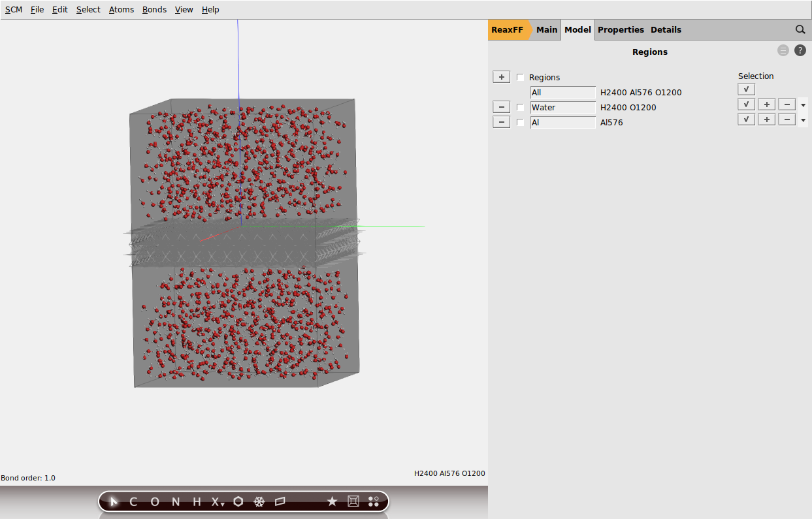The image size is (812, 519).
Task: Open the X other-element picker
Action: tap(218, 501)
